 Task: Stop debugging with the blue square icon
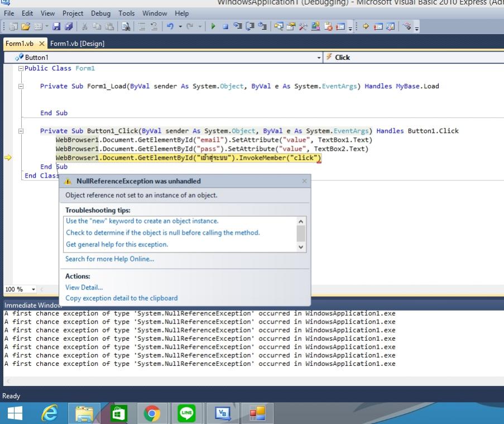225,26
